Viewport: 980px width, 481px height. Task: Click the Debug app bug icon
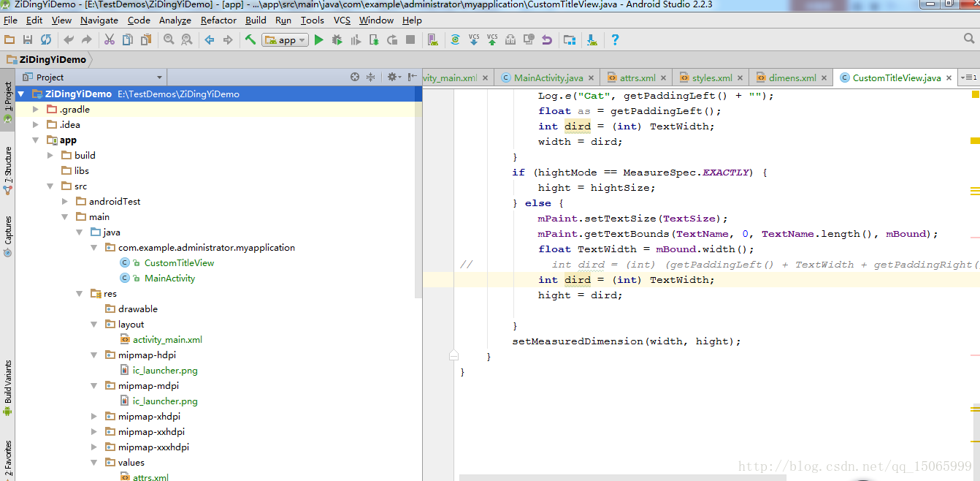(x=337, y=39)
